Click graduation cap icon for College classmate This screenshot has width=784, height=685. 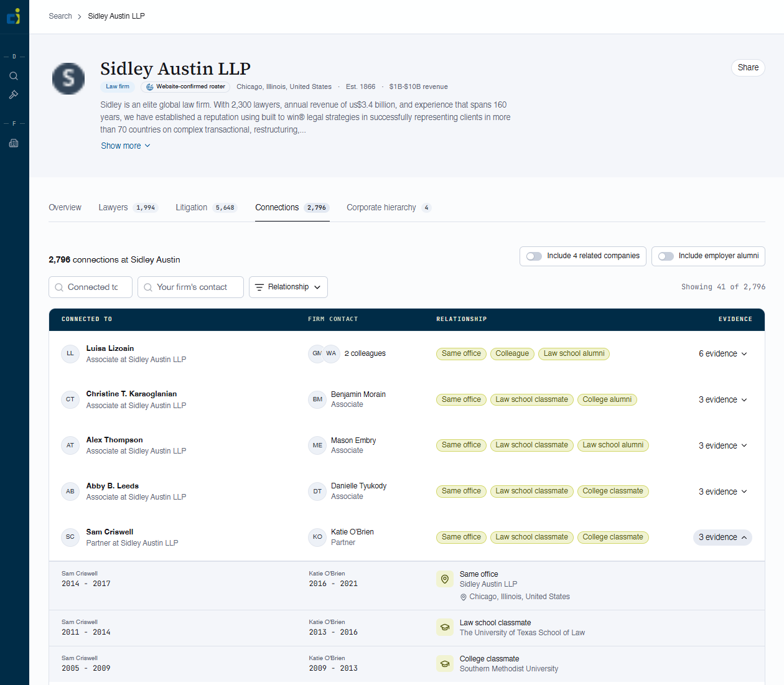[x=445, y=663]
